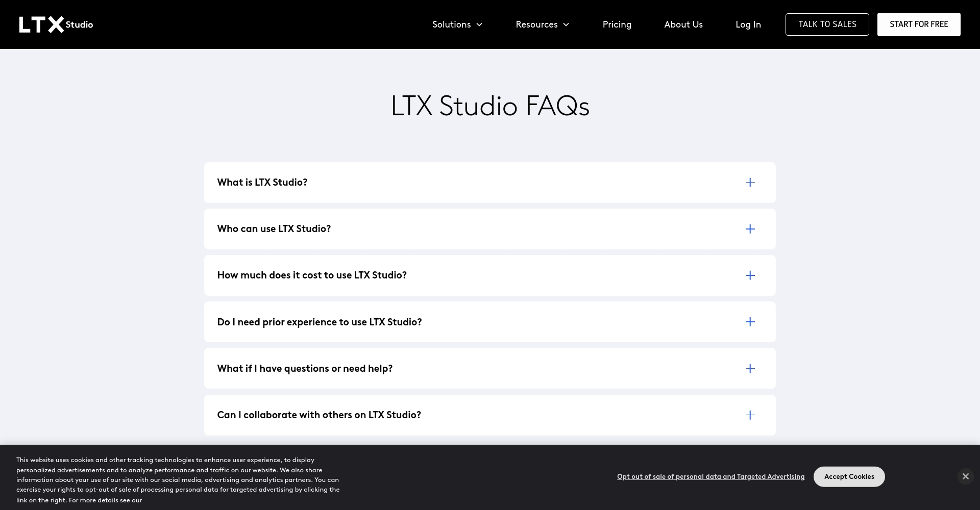
Task: Expand the plus icon beside the cost question
Action: click(x=750, y=275)
